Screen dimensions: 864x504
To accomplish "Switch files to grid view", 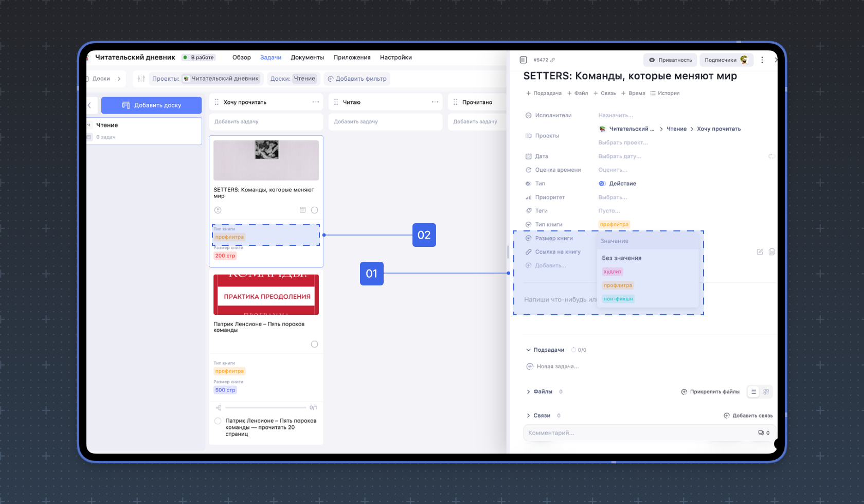I will point(766,392).
